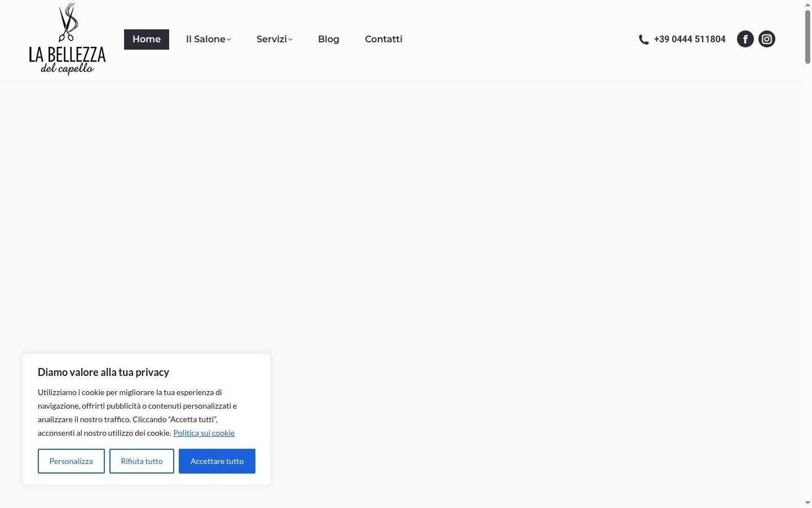This screenshot has width=812, height=508.
Task: Click the phone handset icon
Action: coord(644,40)
